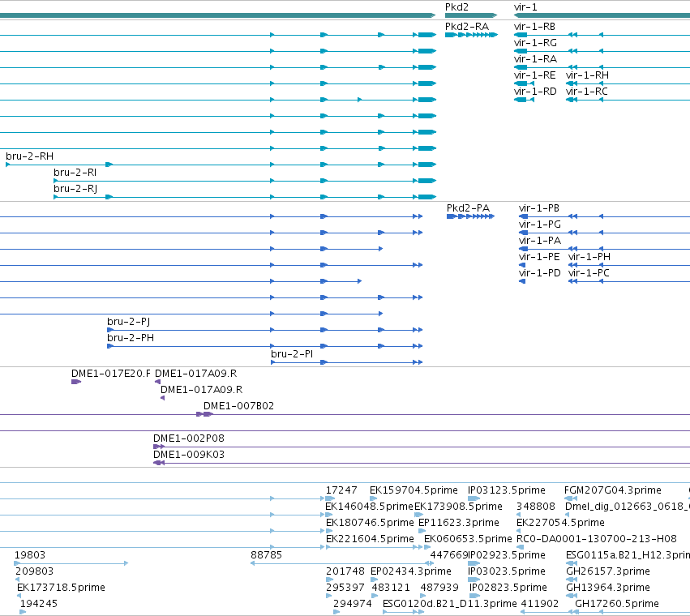This screenshot has height=616, width=690.
Task: Click EST label EK060653.5prime
Action: (x=468, y=540)
